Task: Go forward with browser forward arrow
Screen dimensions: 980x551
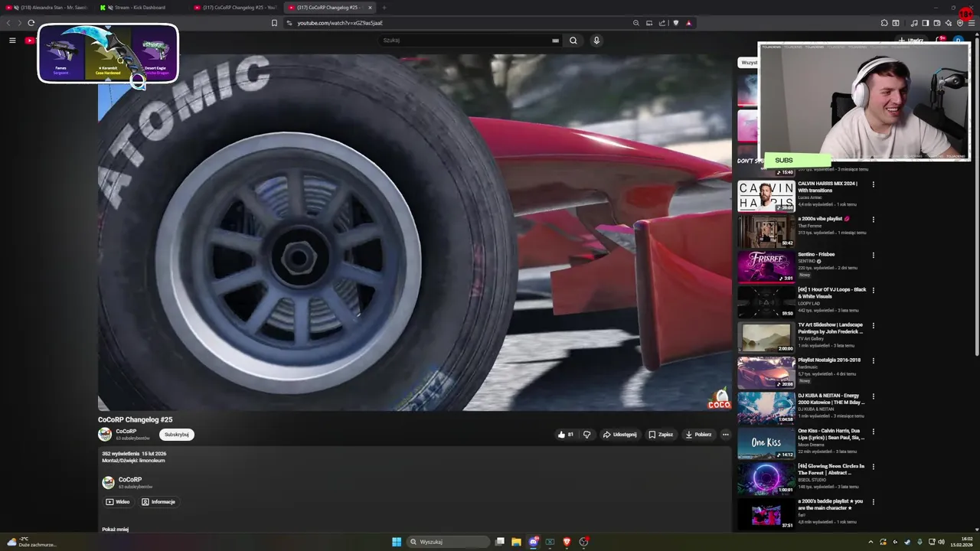Action: click(x=19, y=23)
